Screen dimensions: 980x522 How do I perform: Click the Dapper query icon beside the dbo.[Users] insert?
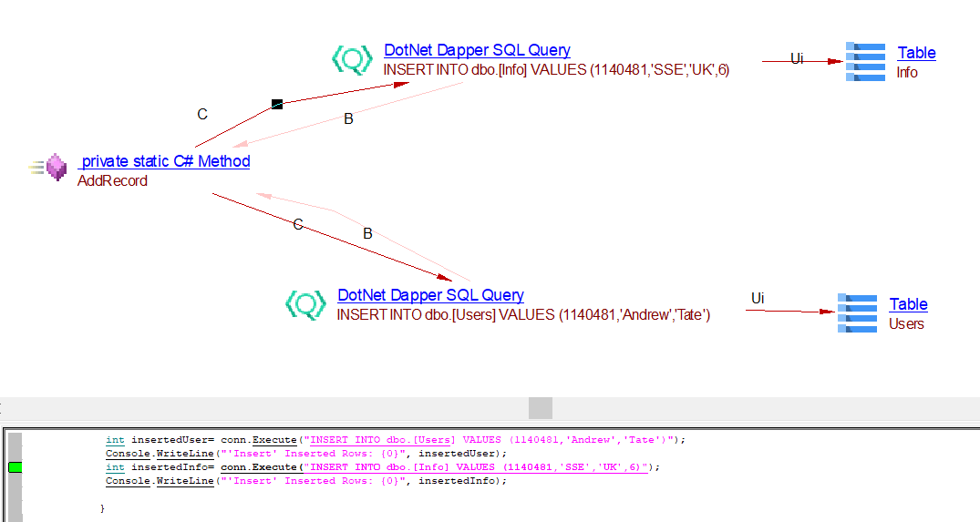(305, 304)
